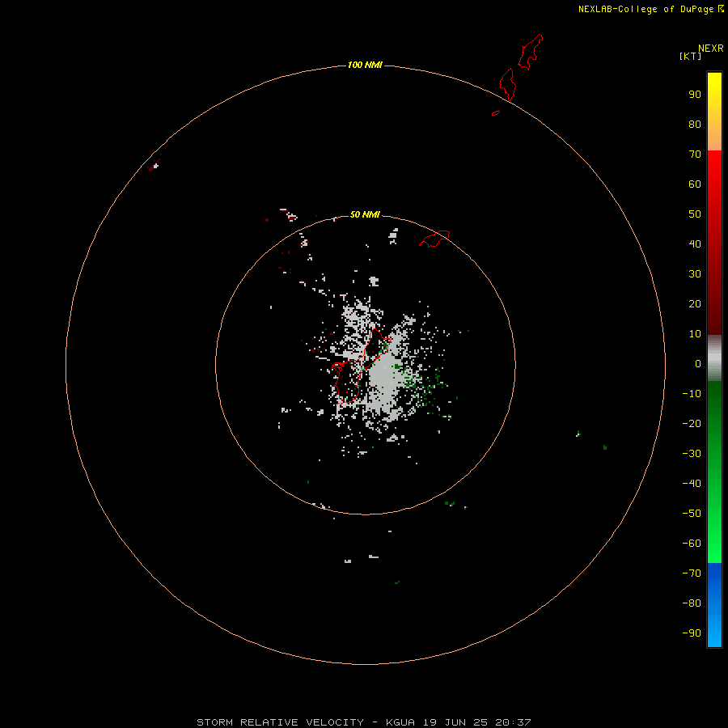Click the gray zero-velocity segment of the color bar
This screenshot has height=728, width=728.
pyautogui.click(x=714, y=358)
